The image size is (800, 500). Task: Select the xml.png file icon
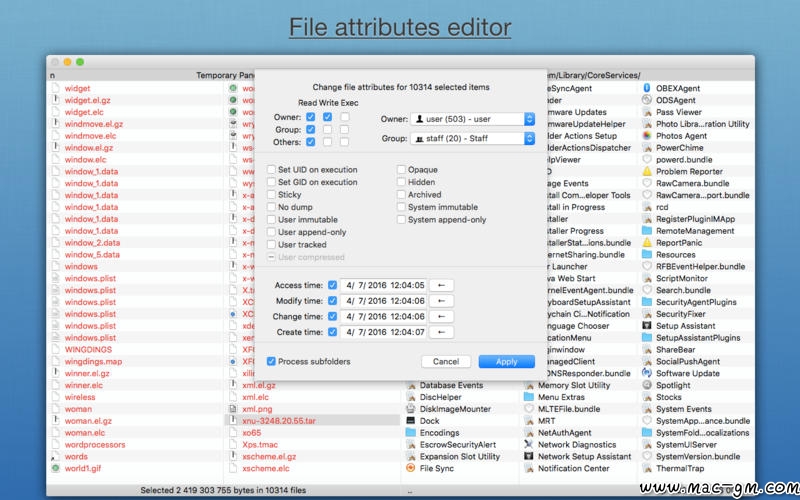[233, 409]
